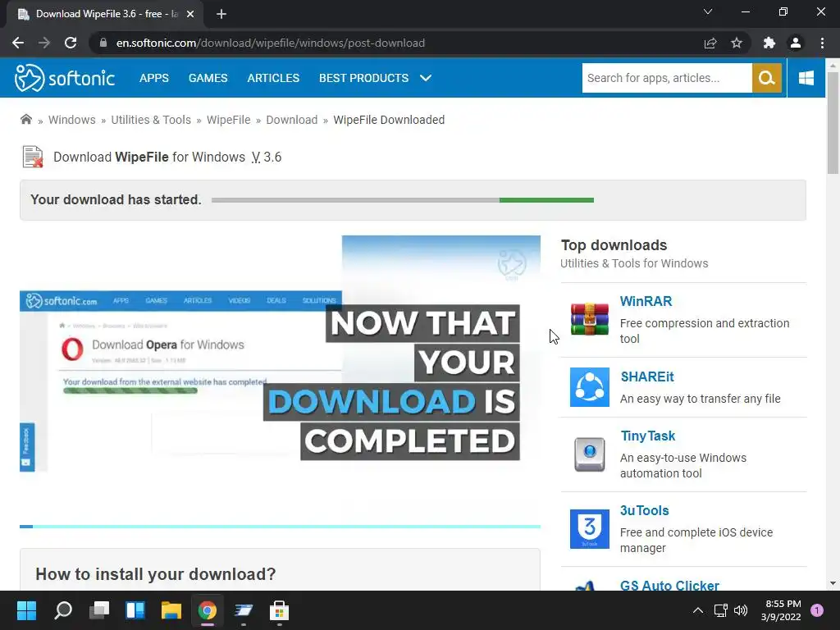Screen dimensions: 840x630
Task: Reload the page with refresh icon
Action: pos(71,43)
